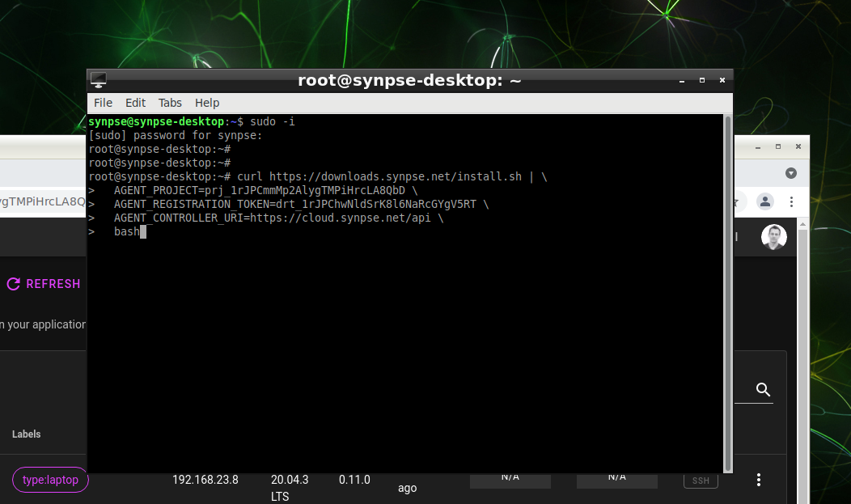Click the Labels column header
851x504 pixels.
[x=26, y=434]
